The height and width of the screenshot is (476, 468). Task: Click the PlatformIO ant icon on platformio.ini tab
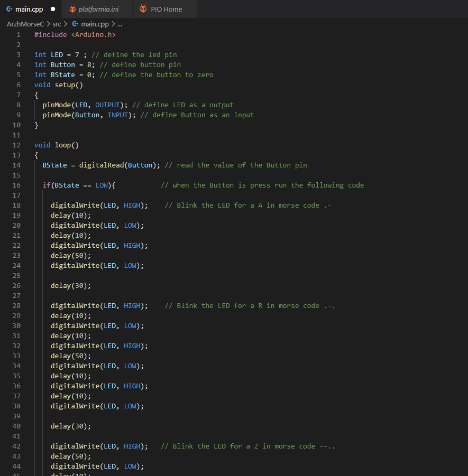72,8
